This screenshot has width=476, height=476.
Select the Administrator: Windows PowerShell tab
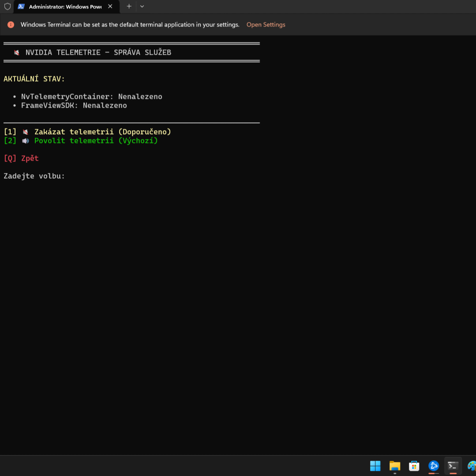tap(65, 7)
